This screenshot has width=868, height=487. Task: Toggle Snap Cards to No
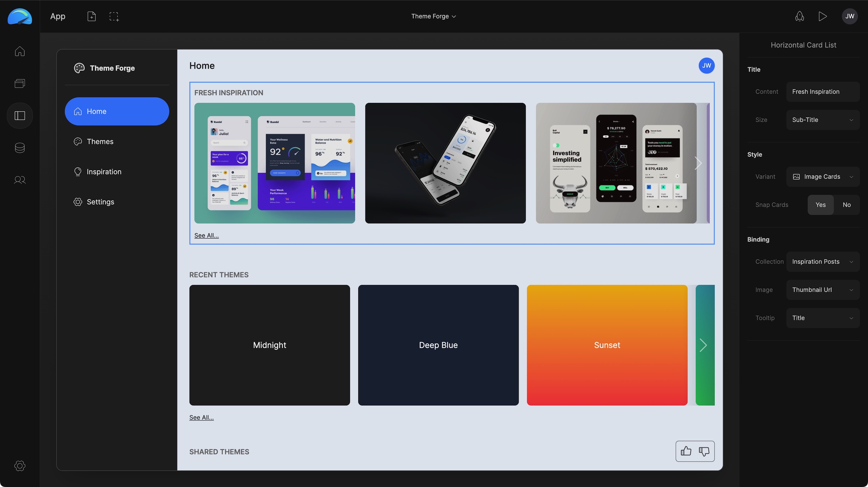click(x=847, y=205)
